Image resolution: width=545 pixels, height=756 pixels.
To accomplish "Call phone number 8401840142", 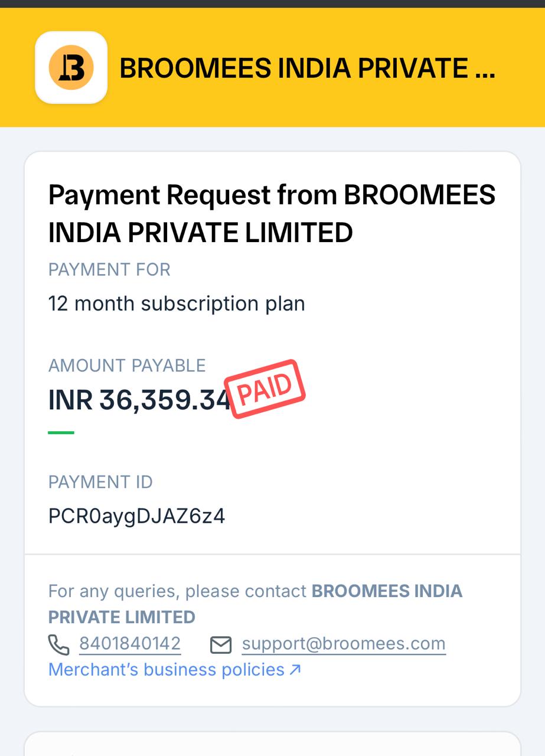I will point(130,644).
